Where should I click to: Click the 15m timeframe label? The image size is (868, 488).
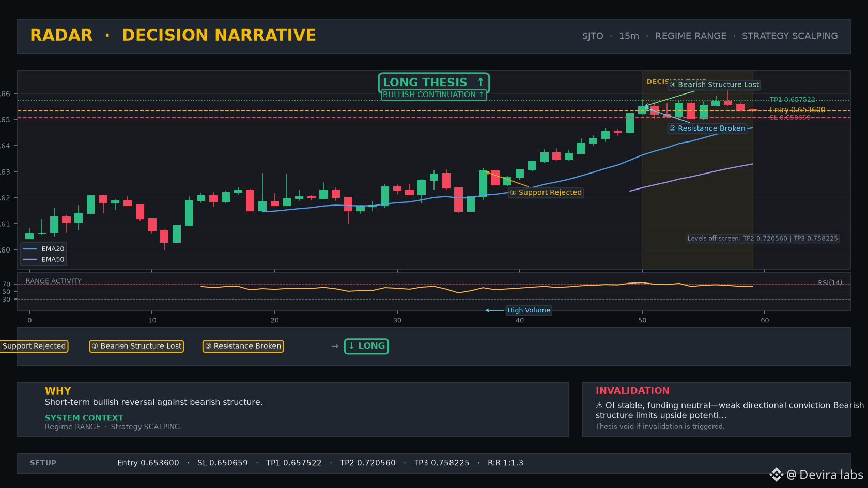pyautogui.click(x=629, y=36)
